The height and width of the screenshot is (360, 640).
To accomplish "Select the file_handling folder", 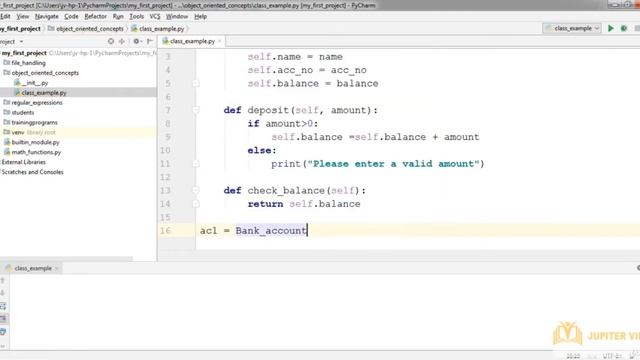I will tap(28, 63).
